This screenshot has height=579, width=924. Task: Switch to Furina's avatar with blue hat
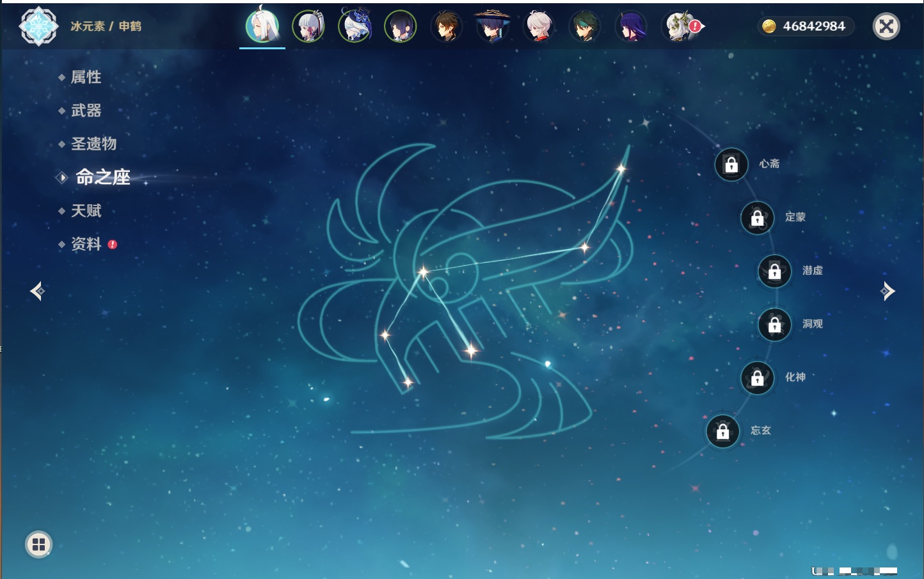point(354,26)
